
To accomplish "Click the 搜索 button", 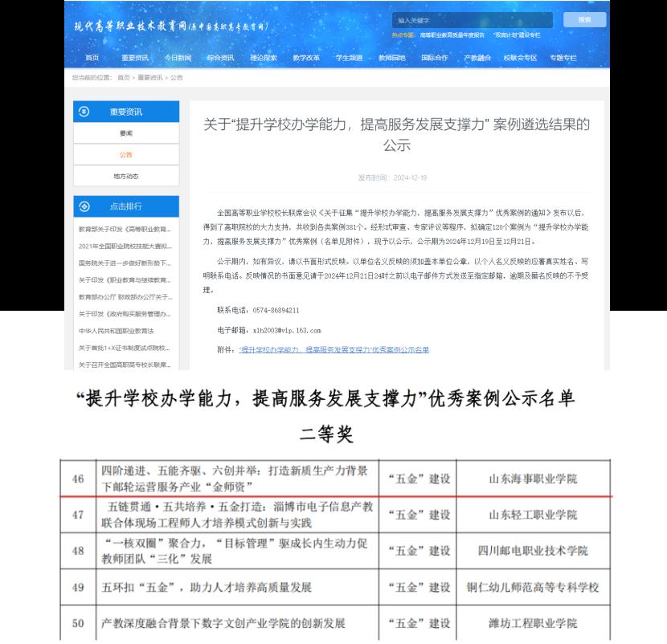I will pos(584,19).
